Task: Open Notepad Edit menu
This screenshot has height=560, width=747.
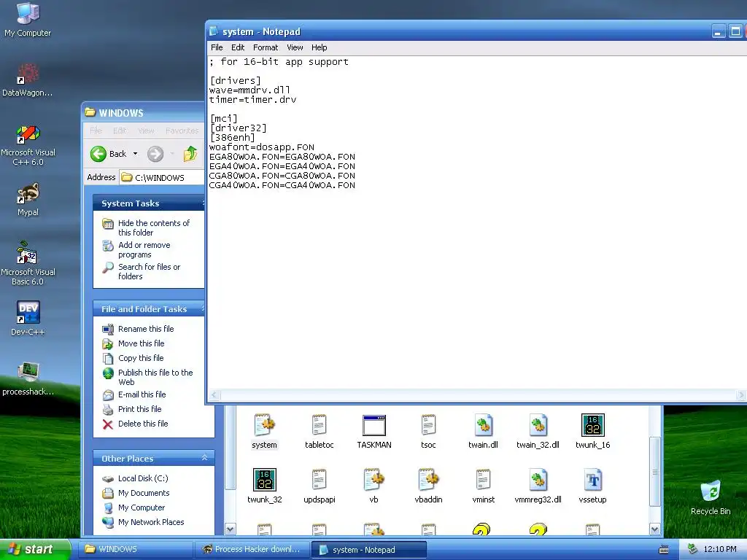Action: [x=238, y=47]
